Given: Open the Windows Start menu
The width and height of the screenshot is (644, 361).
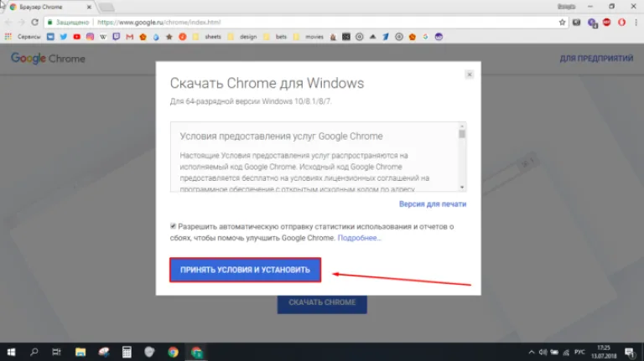Looking at the screenshot, I should tap(11, 352).
